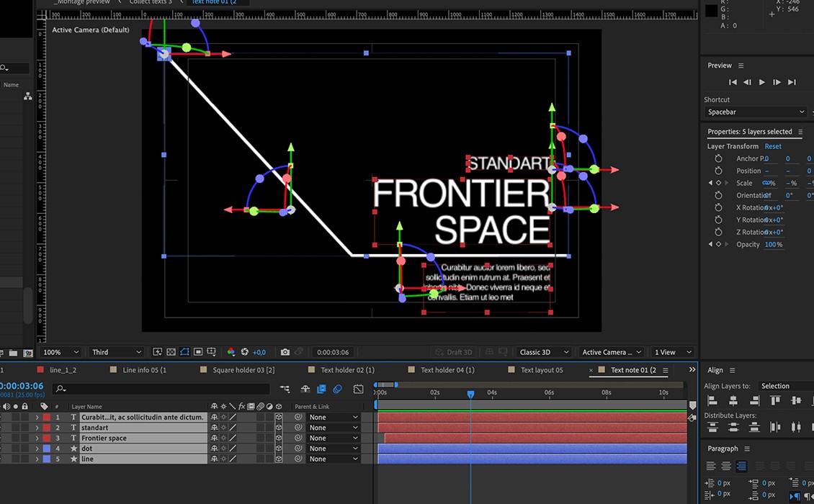Click the Anchor Point stopwatch in Properties
The width and height of the screenshot is (814, 504).
coord(718,158)
